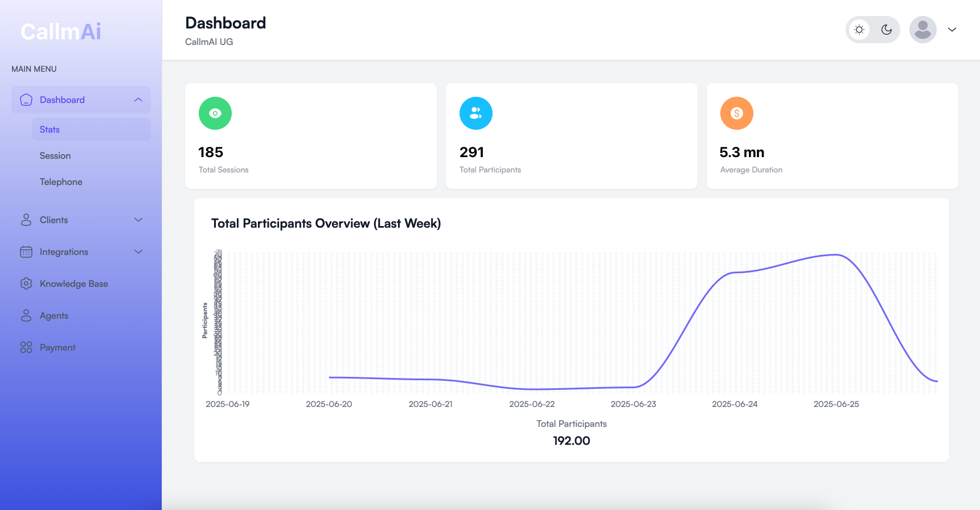Click the user avatar picture
The height and width of the screenshot is (510, 980).
click(923, 30)
